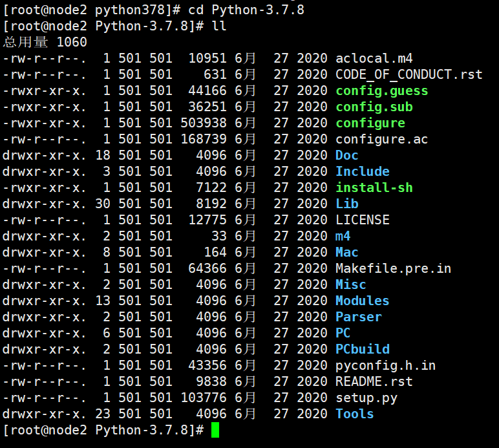Select the file size 36251

click(x=207, y=107)
